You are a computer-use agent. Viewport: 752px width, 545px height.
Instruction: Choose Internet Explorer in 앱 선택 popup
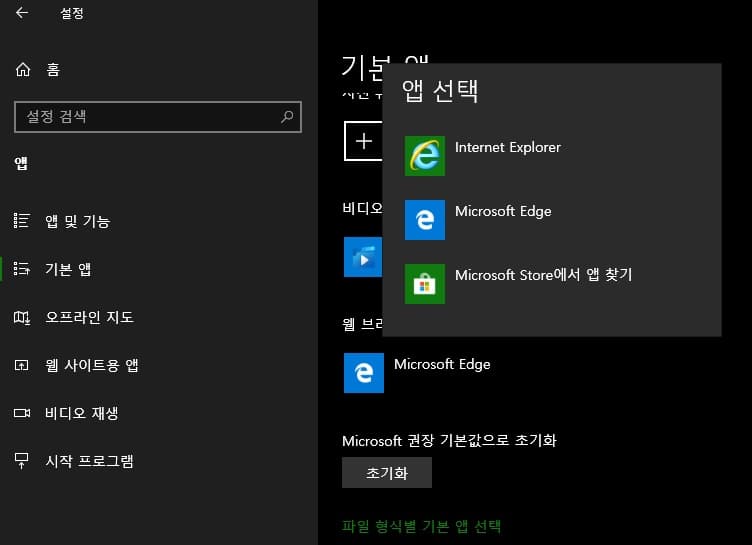[552, 156]
